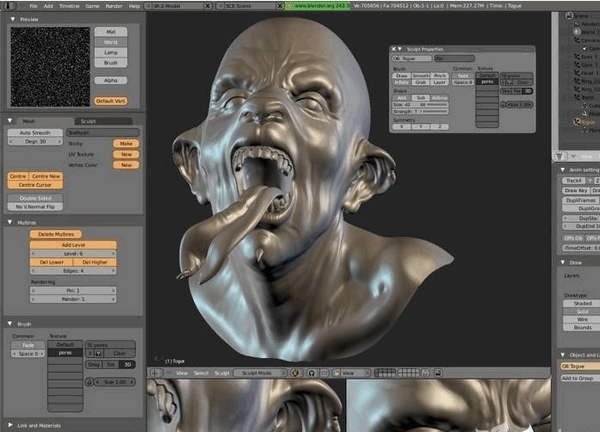Switch to the Sculpt tab beside Mesh
Image resolution: width=600 pixels, height=432 pixels.
point(87,120)
